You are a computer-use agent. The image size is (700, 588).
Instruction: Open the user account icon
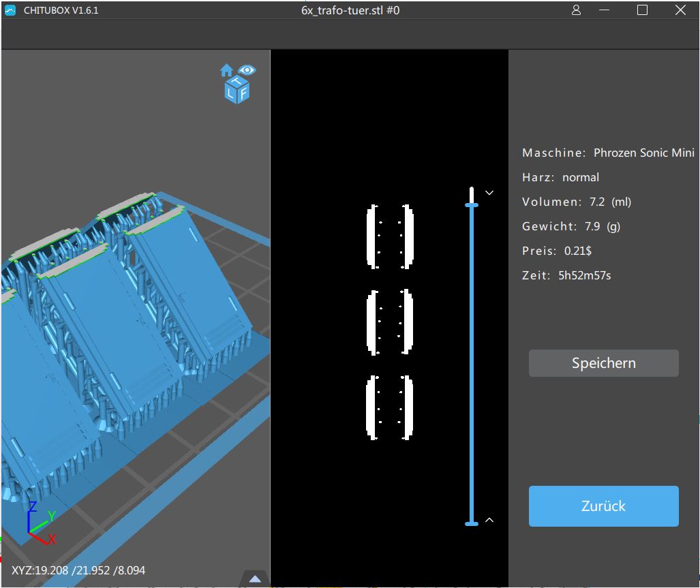576,10
